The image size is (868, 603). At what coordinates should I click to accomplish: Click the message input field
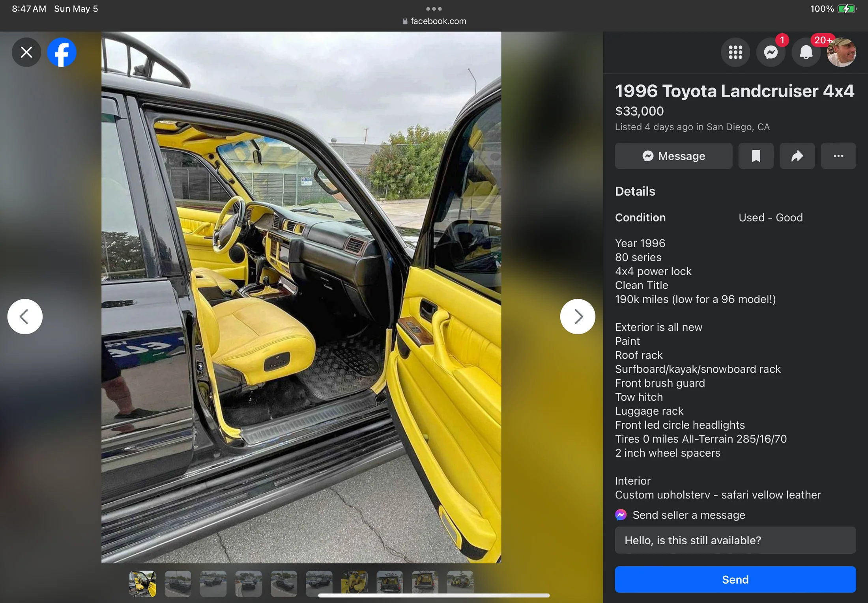735,540
